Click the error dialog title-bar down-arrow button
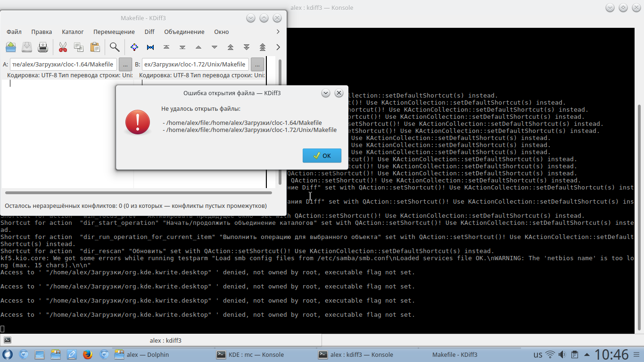Image resolution: width=644 pixels, height=362 pixels. tap(325, 93)
